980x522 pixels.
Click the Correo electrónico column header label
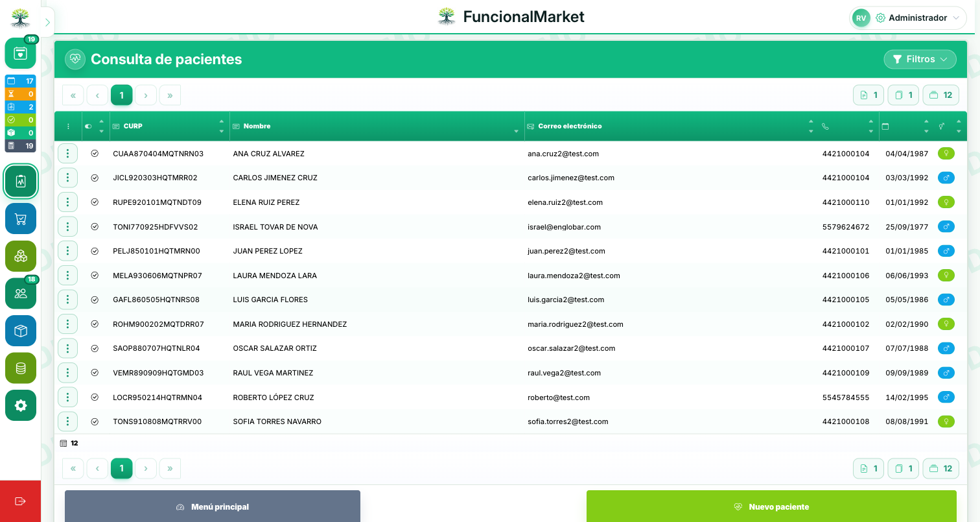coord(570,126)
